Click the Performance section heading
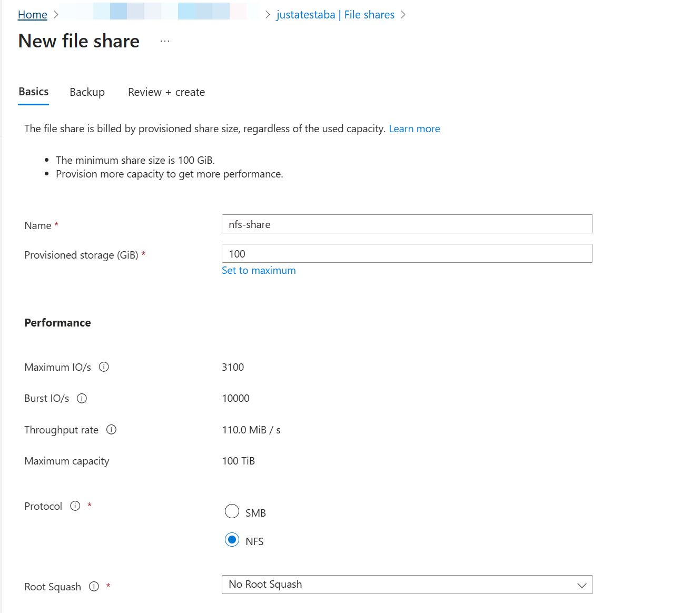The height and width of the screenshot is (613, 700). [58, 323]
